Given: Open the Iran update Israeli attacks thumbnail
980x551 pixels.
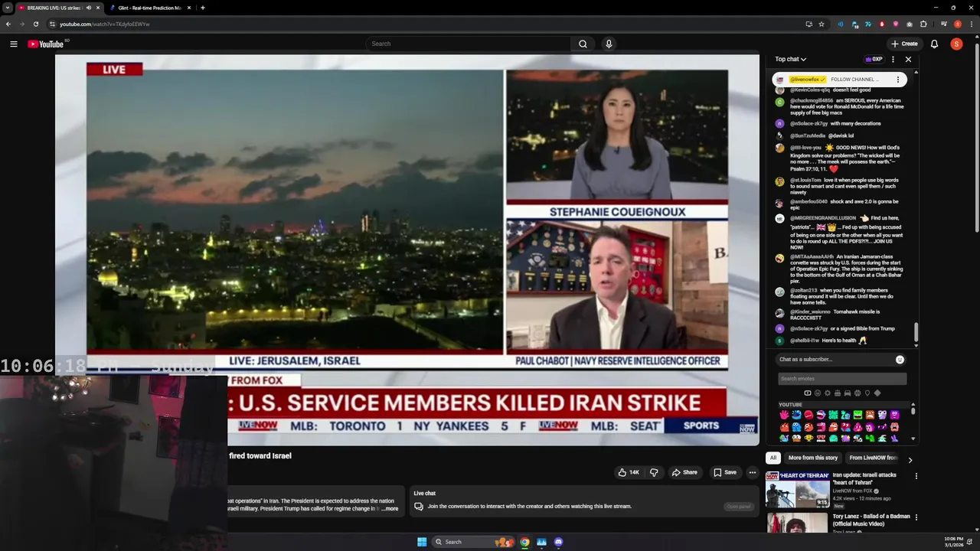Looking at the screenshot, I should click(798, 489).
